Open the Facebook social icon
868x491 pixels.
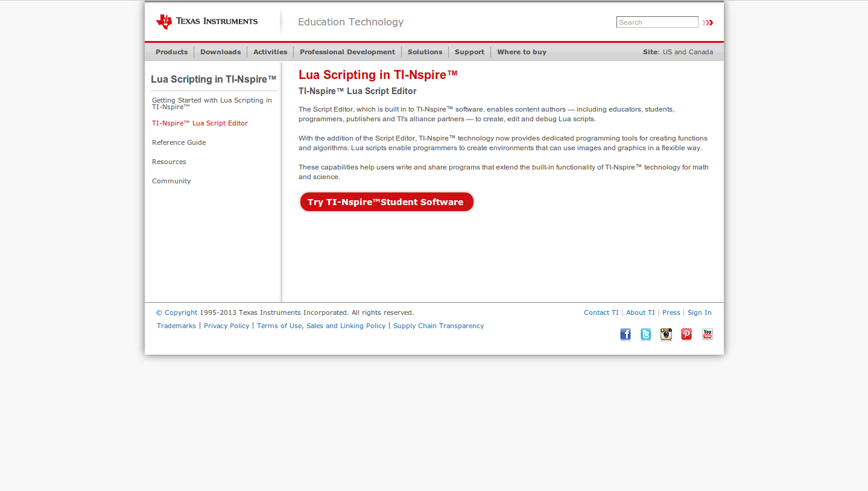(626, 334)
